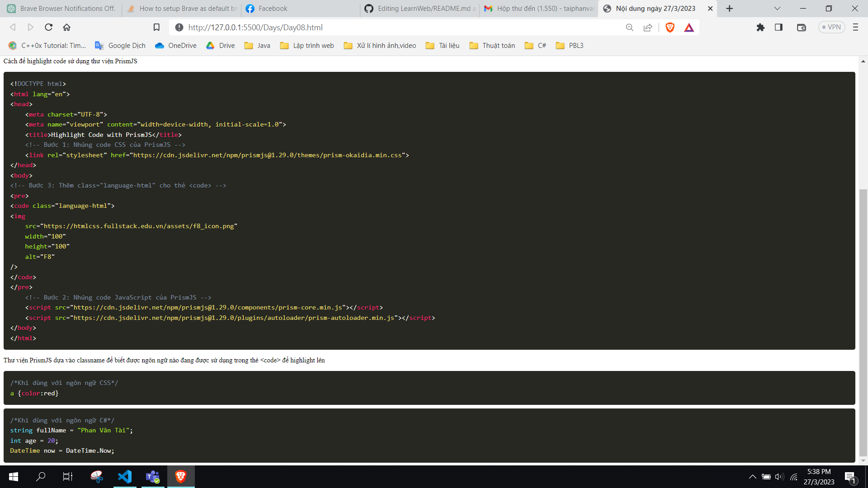
Task: Open the Google Dịch bookmark
Action: coord(119,45)
